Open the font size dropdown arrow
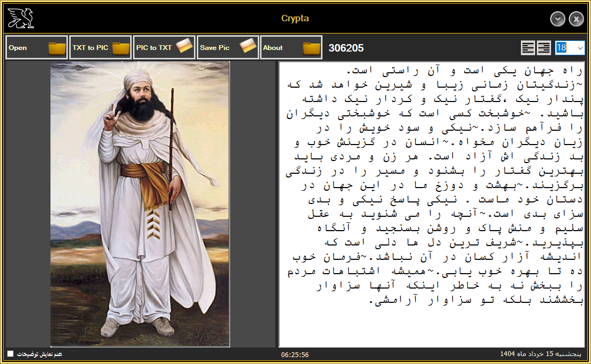Viewport: 591px width, 364px height. tap(580, 48)
